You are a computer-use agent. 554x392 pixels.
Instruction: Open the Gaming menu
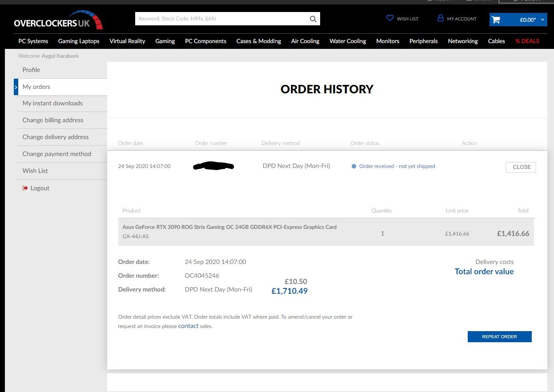click(165, 41)
